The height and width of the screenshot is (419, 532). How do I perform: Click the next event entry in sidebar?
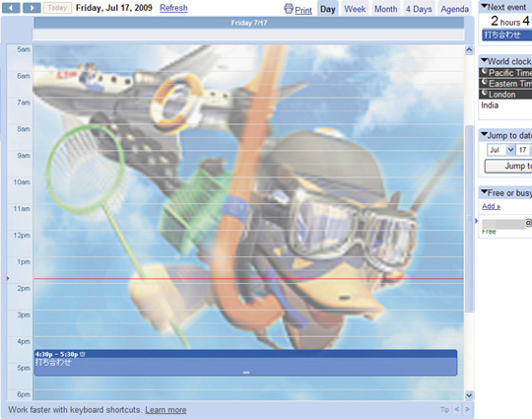pos(507,35)
